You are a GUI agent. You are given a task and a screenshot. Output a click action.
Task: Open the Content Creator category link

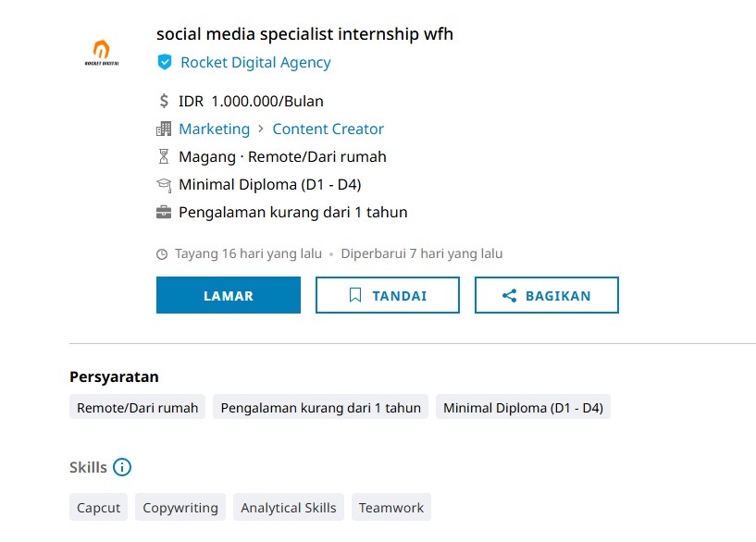[x=328, y=129]
